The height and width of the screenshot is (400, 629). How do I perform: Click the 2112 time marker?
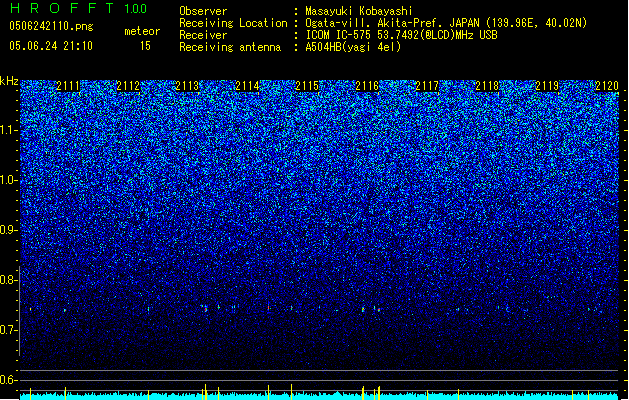[128, 86]
